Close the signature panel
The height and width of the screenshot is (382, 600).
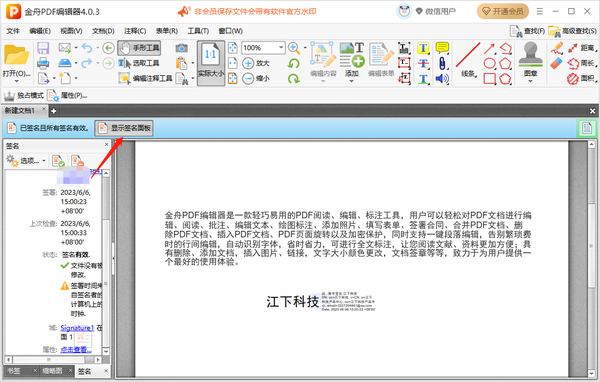pos(106,145)
